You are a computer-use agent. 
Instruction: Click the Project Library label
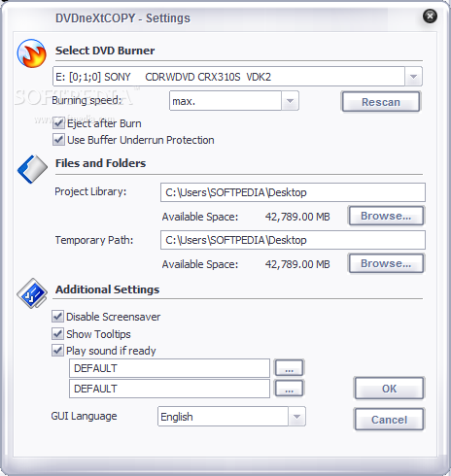(90, 191)
